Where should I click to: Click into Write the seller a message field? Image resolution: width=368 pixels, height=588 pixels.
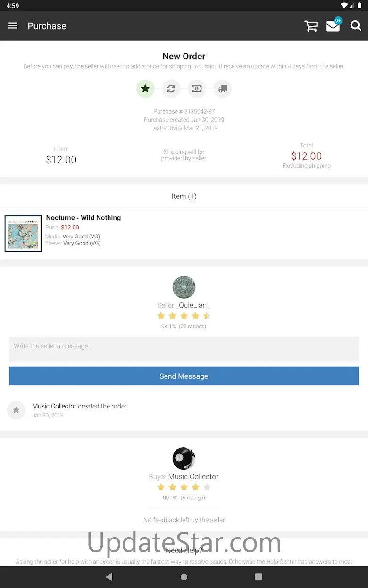click(184, 349)
